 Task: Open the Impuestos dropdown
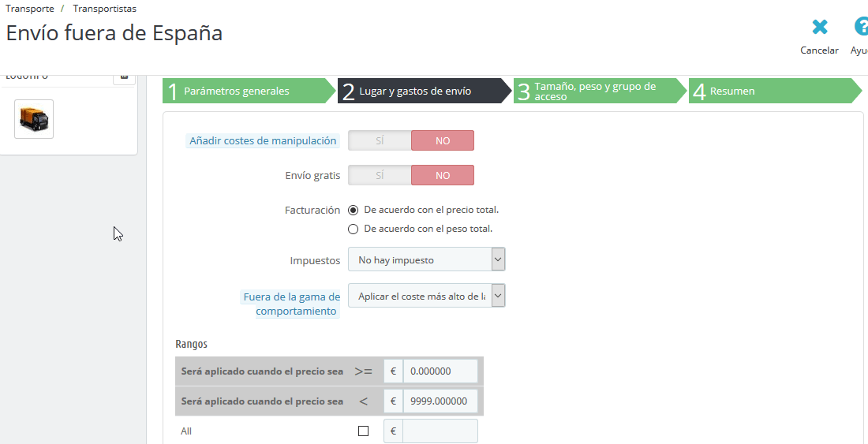(426, 259)
